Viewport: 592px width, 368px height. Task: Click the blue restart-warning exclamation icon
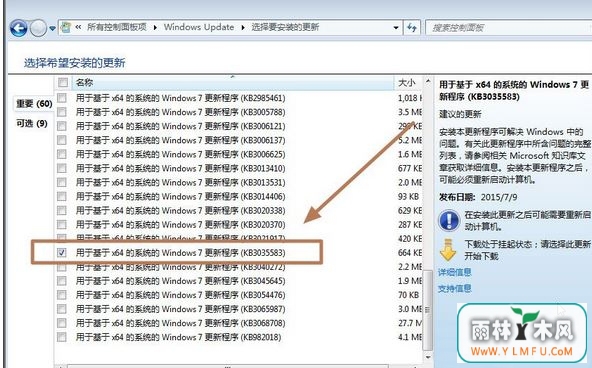coord(449,220)
